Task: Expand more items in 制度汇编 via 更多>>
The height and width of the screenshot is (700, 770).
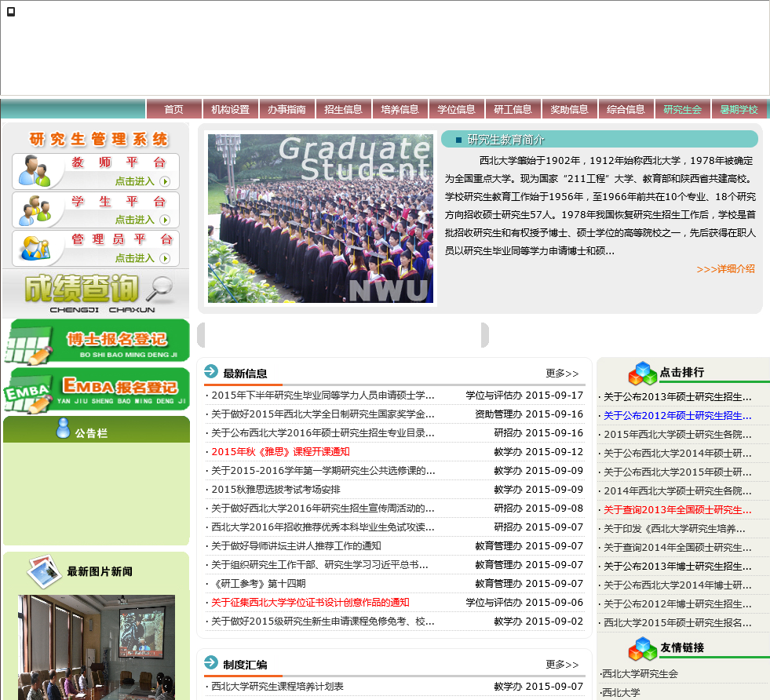Action: tap(562, 665)
